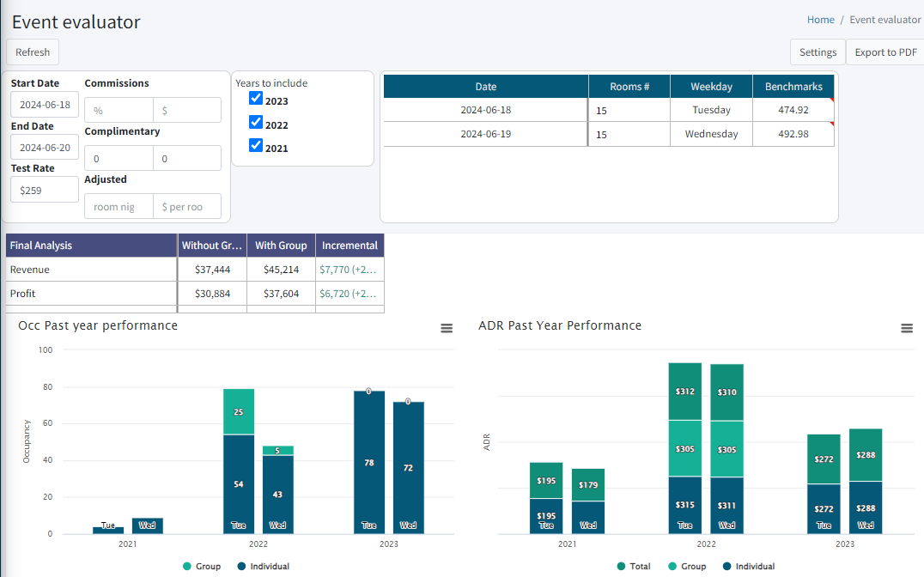The image size is (924, 577).
Task: Open the Settings button
Action: coord(818,52)
